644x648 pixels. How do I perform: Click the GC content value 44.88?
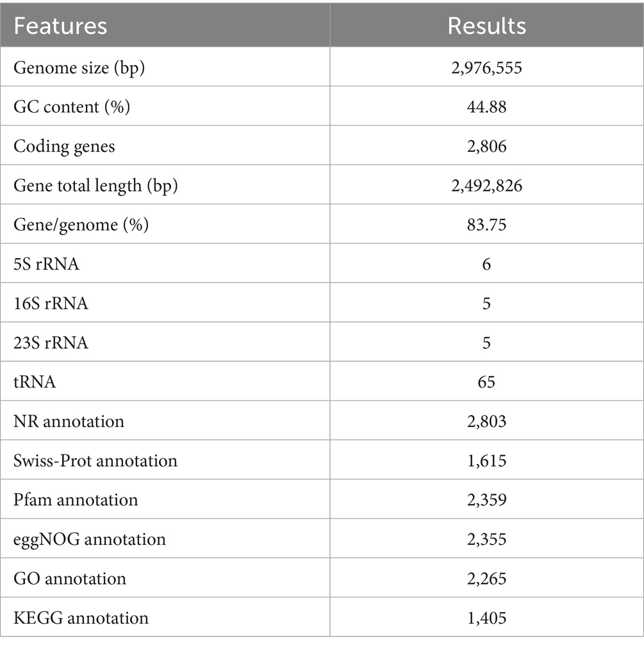coord(486,106)
